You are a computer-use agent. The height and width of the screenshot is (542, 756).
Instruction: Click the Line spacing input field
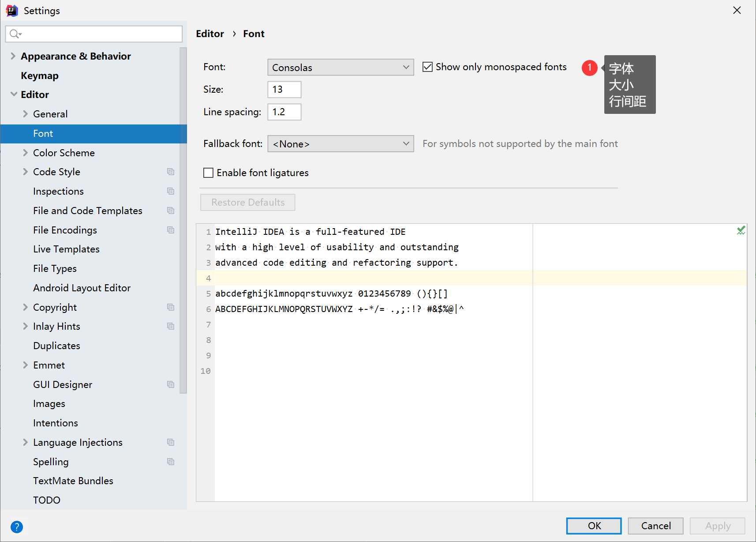[284, 112]
